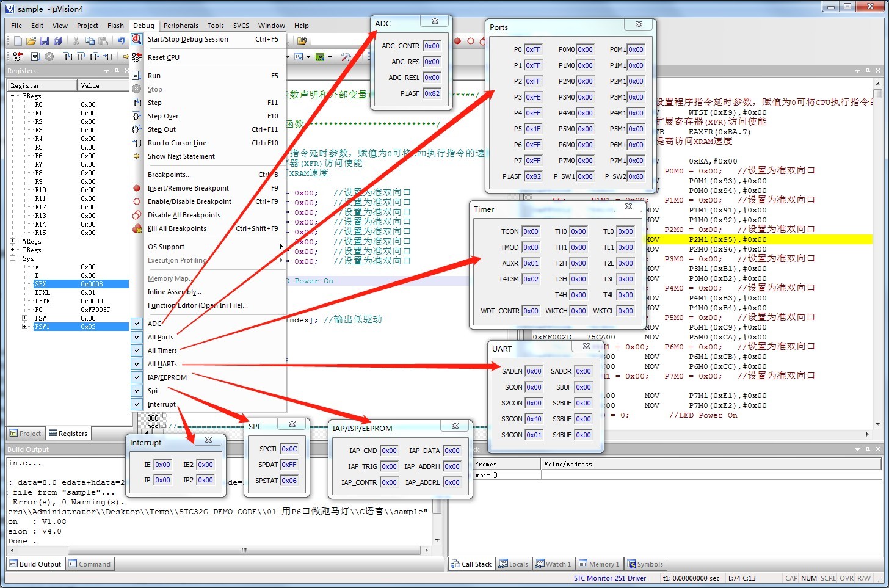Click the ADC_CONTR value field

432,46
